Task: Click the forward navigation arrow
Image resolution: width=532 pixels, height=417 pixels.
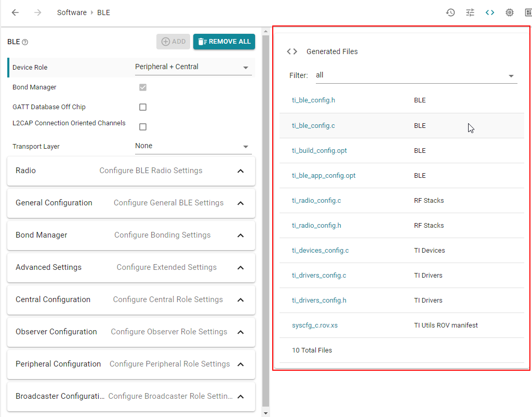Action: coord(37,12)
